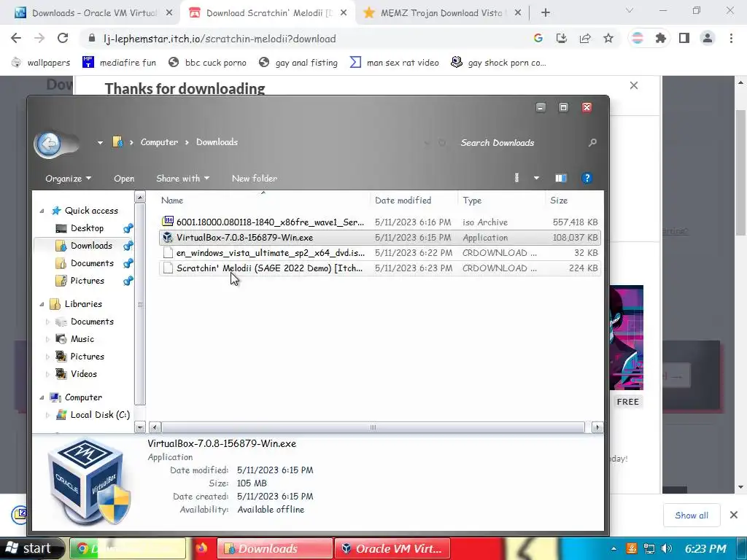Select the VirtualBox-7.0.8-156879-Win.exe file row
747x560 pixels.
pos(379,237)
